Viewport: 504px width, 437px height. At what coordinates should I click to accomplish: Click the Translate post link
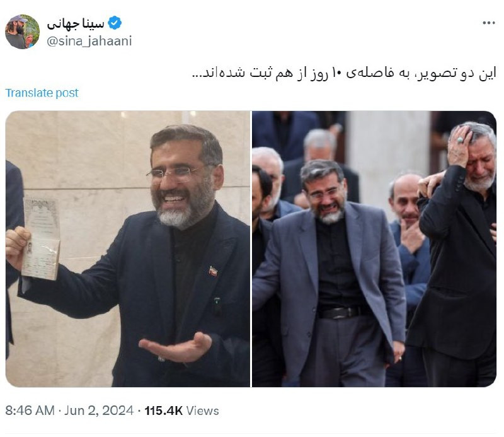tap(42, 93)
